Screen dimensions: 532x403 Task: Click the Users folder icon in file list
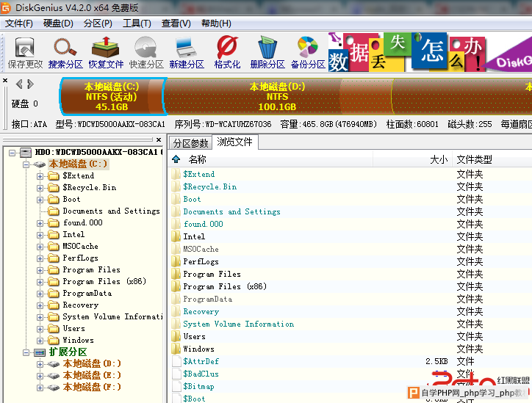pos(176,336)
